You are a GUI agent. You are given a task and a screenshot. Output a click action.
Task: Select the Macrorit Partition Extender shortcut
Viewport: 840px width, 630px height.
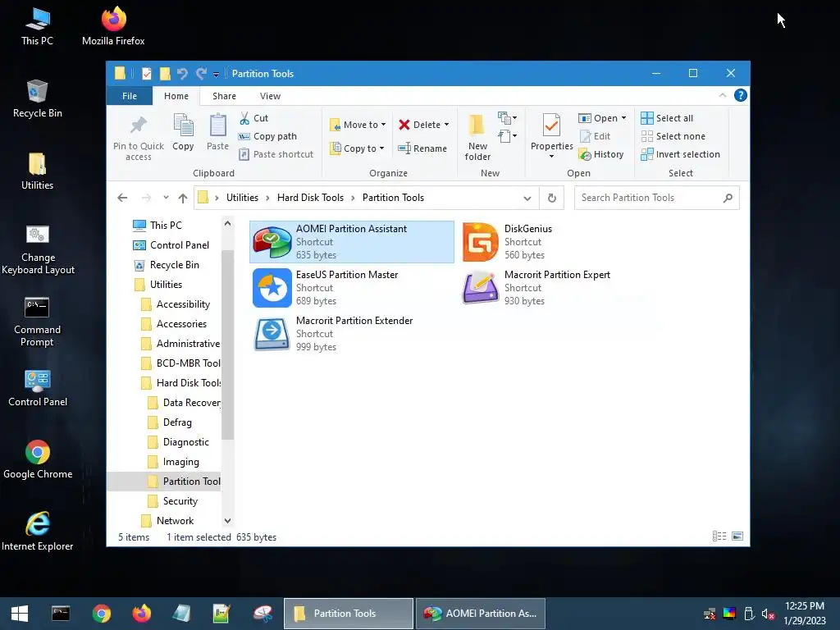351,334
